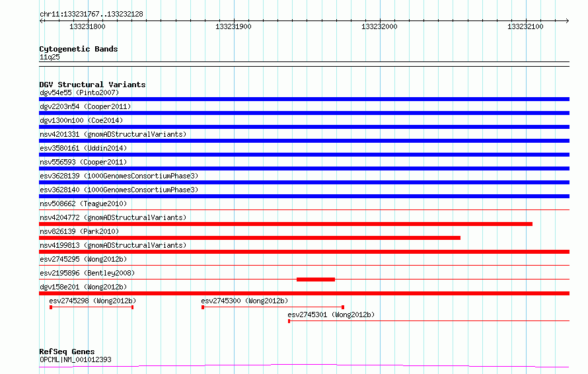Open the esv3580161 (Uddin2014) label
This screenshot has height=374, width=588.
83,148
